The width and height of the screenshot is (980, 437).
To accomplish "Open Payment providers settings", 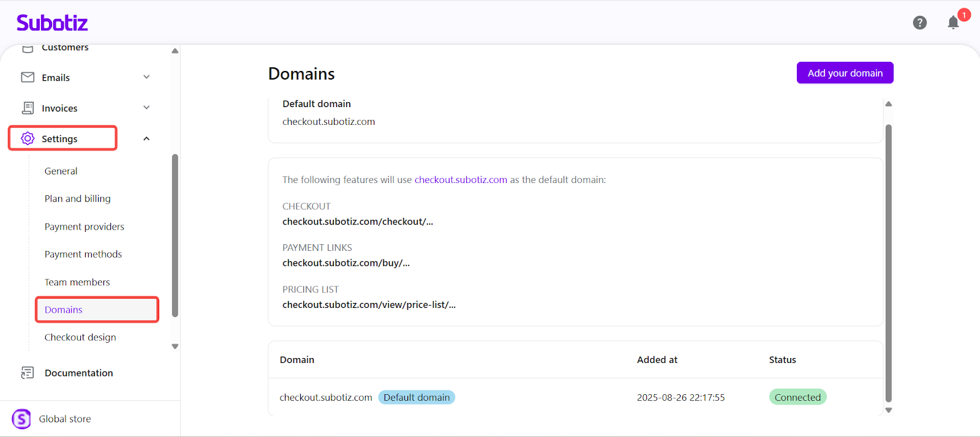I will [x=84, y=226].
